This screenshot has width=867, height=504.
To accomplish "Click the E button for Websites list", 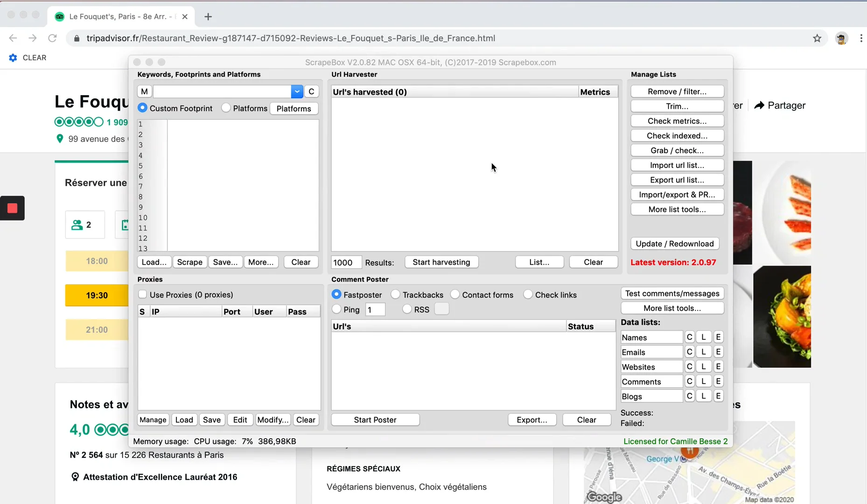I will pos(718,366).
